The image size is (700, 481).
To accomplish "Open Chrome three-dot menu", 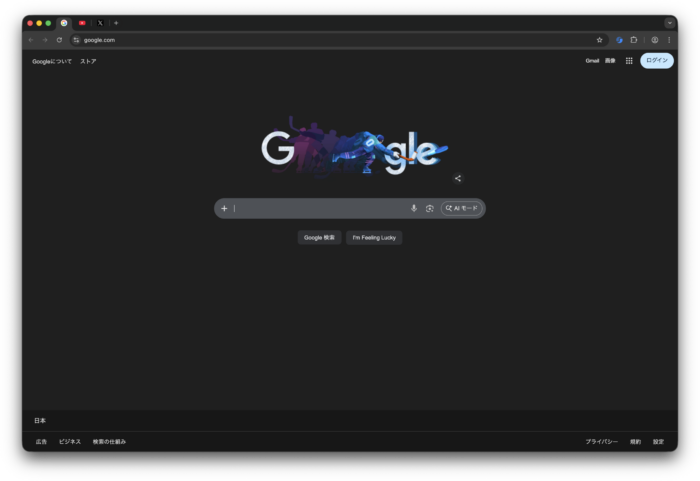I will 669,40.
